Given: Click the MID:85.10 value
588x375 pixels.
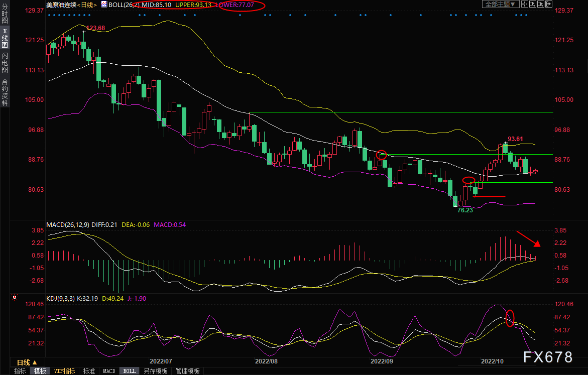Looking at the screenshot, I should pos(156,5).
